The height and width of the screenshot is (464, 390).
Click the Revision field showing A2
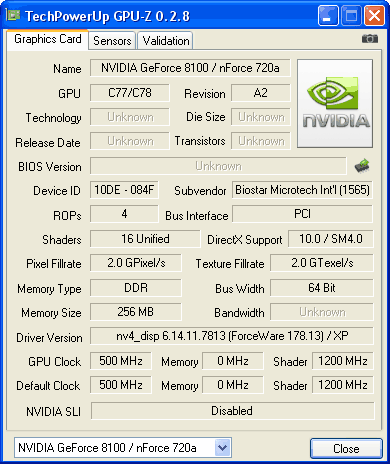(x=261, y=93)
